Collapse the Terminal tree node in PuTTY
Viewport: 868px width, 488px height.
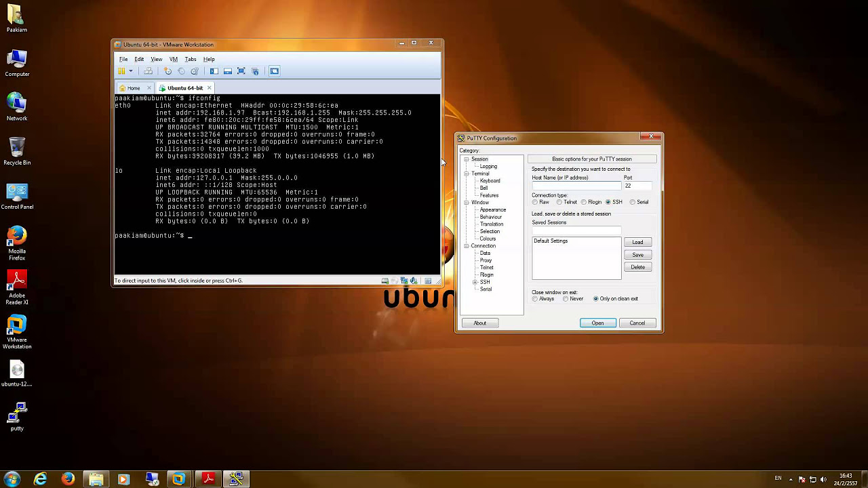pos(467,174)
